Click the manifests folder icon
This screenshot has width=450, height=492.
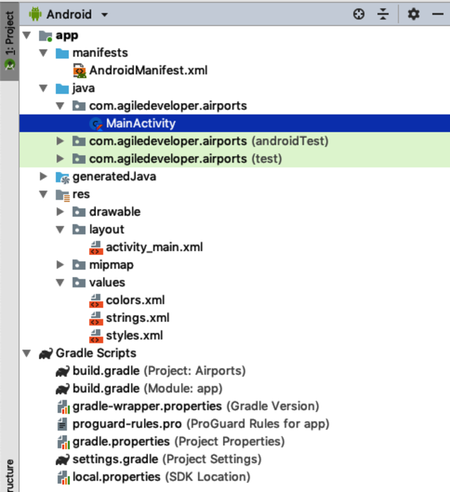tap(62, 53)
